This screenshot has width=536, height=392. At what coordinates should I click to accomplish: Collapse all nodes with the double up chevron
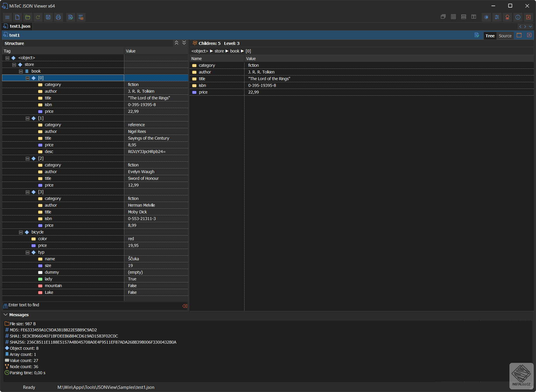click(177, 43)
